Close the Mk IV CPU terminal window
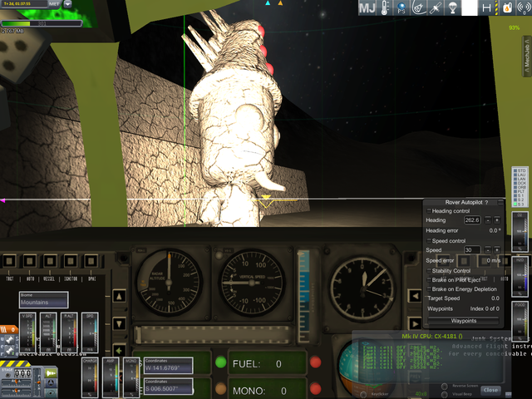This screenshot has height=399, width=532. tap(490, 390)
